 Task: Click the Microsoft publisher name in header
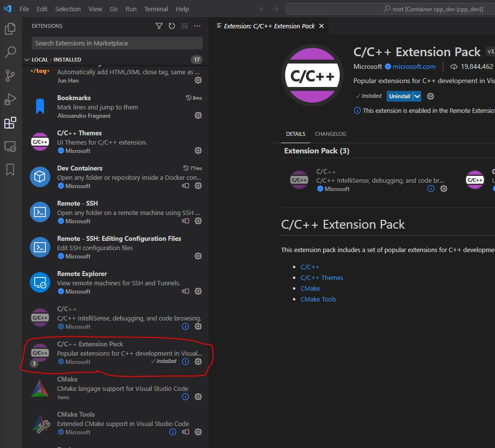click(x=368, y=66)
